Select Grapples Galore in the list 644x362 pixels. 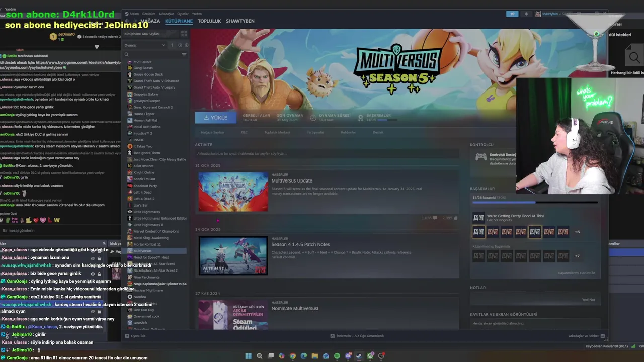click(145, 94)
